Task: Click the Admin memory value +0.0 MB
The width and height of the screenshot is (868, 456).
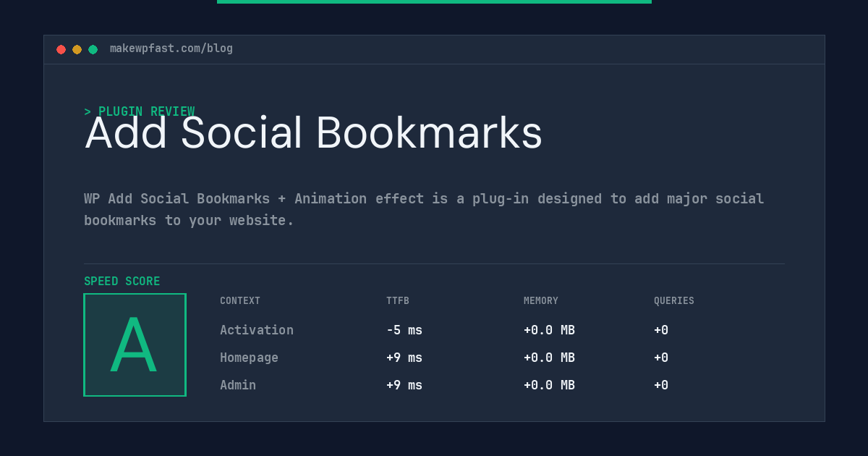Action: 549,385
